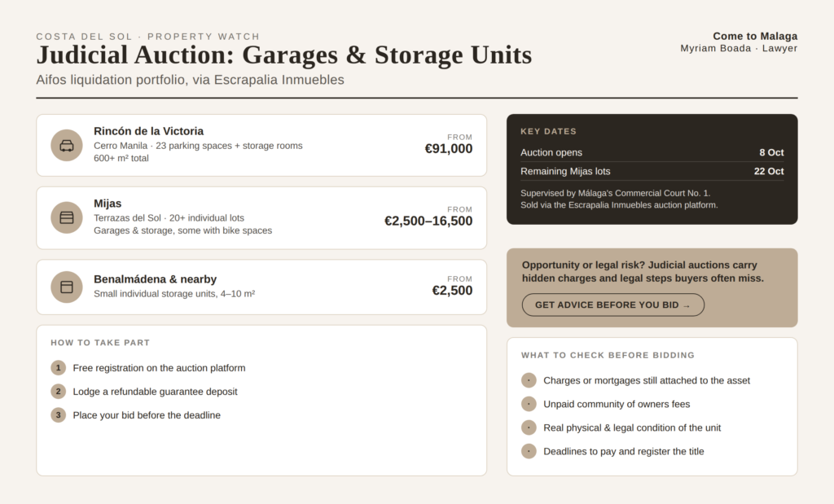The image size is (834, 504).
Task: Click Small individual storage units, 4–10 m² text
Action: (174, 293)
